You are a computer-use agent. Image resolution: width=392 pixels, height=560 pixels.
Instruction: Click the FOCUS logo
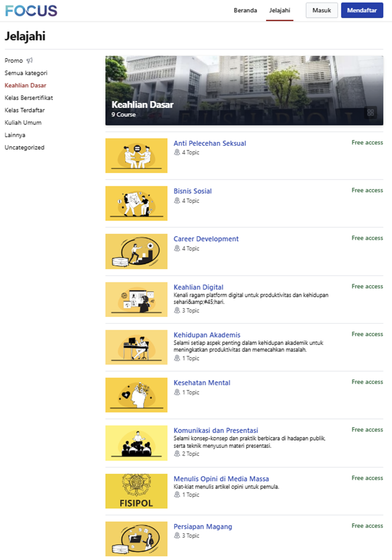31,10
